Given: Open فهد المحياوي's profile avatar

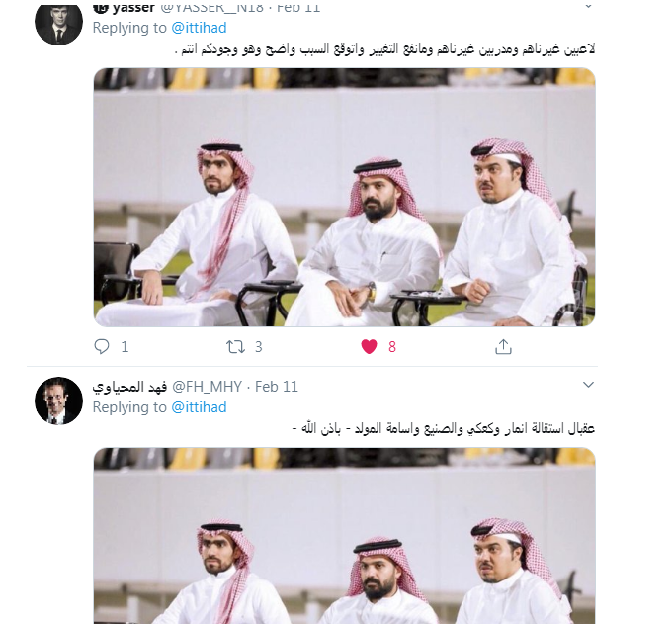Looking at the screenshot, I should coord(58,401).
